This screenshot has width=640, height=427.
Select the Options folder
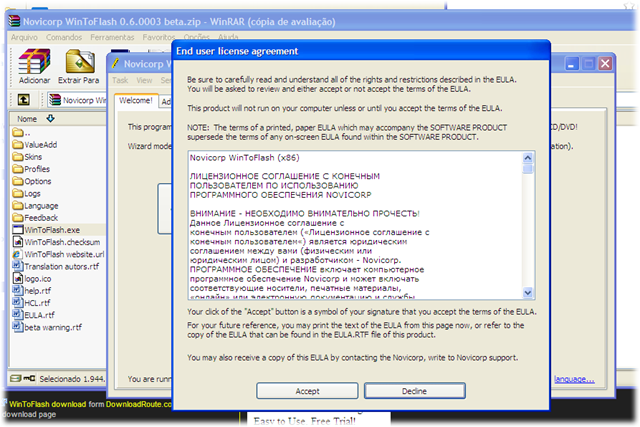click(32, 181)
